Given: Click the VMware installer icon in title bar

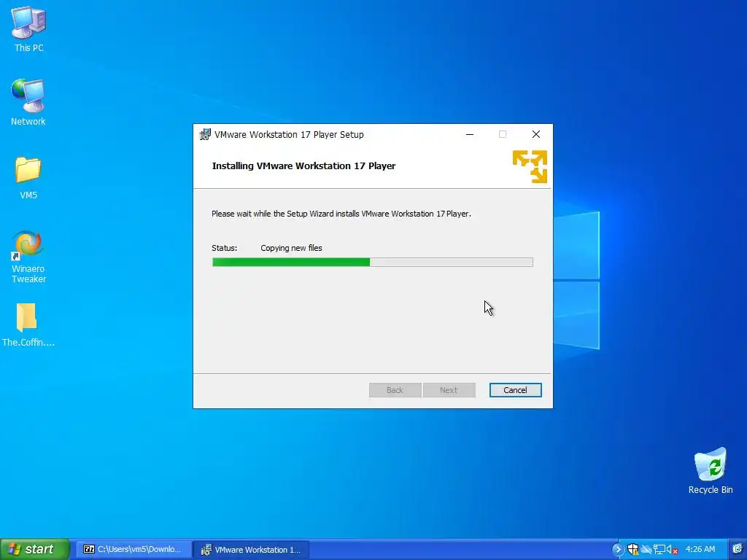Looking at the screenshot, I should pyautogui.click(x=205, y=135).
